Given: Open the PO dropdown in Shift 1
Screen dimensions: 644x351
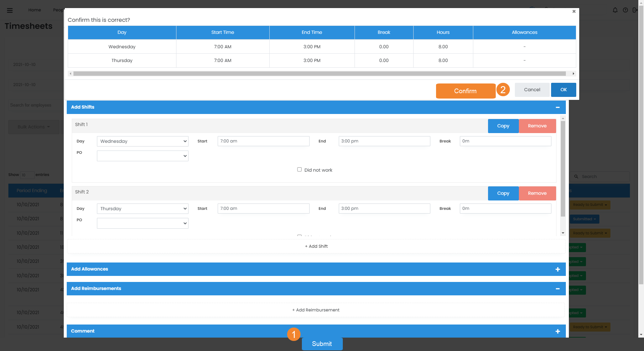Looking at the screenshot, I should pyautogui.click(x=143, y=156).
